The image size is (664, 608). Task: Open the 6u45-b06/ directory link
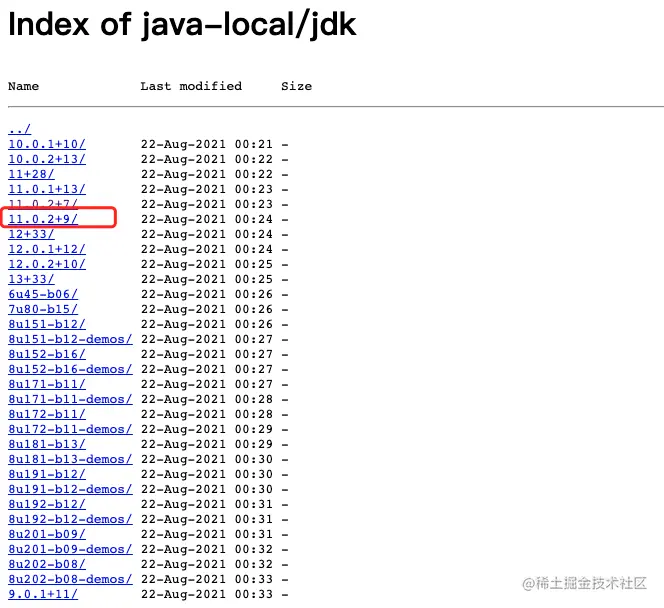tap(43, 294)
